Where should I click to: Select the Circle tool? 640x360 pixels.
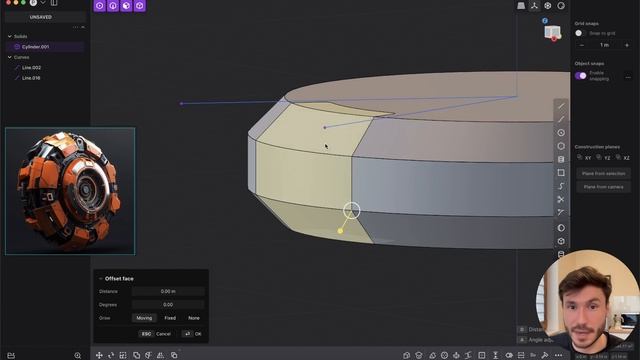[x=561, y=133]
